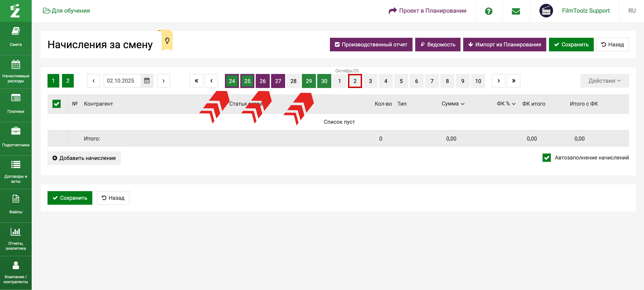Image resolution: width=644 pixels, height=290 pixels.
Task: Toggle the select-all checkbox in table header
Action: (57, 104)
